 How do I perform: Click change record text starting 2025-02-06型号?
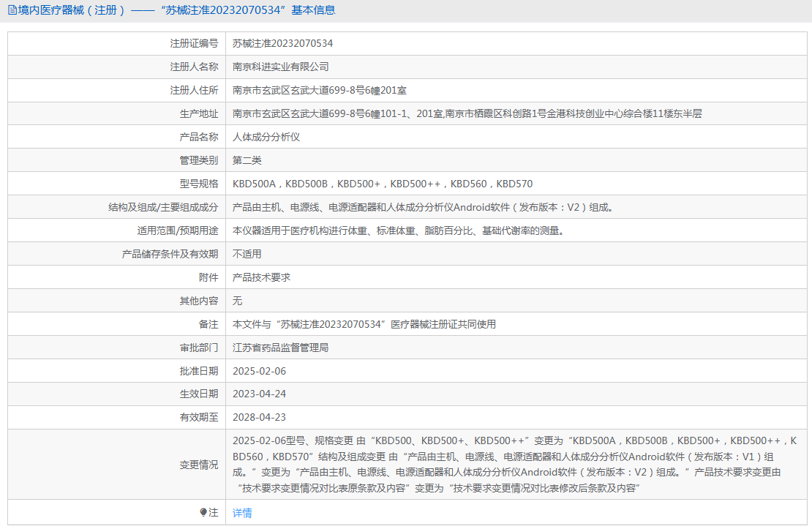click(514, 464)
